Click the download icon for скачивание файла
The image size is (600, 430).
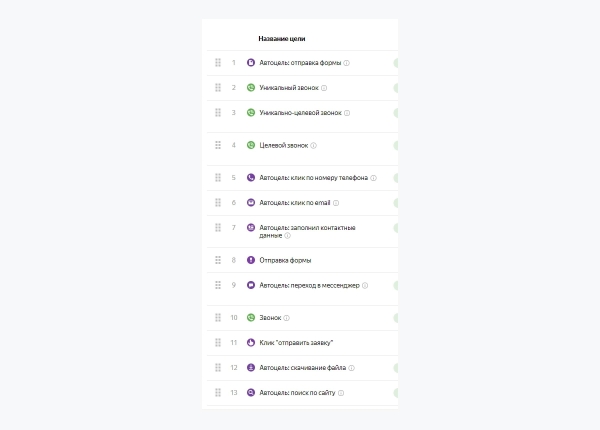(251, 368)
